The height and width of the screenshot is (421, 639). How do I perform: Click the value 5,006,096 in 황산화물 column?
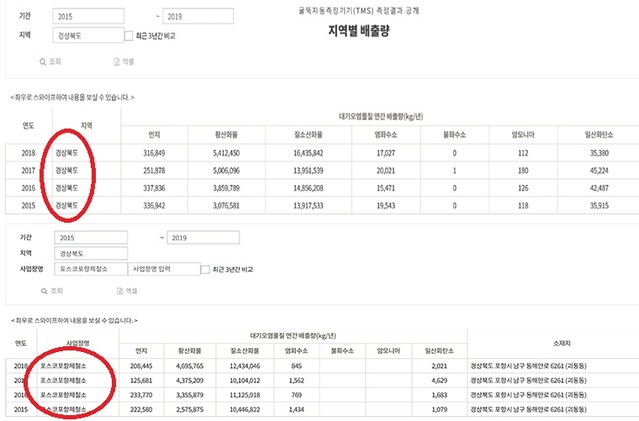[226, 170]
